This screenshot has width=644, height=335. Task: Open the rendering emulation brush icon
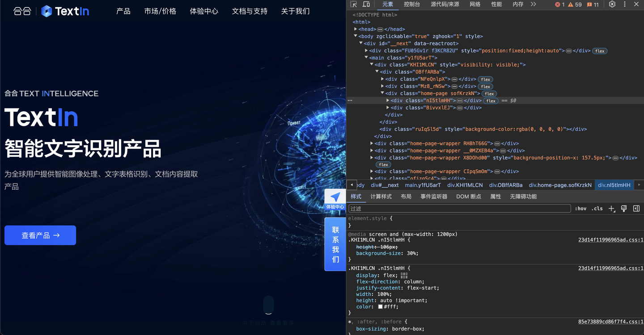coord(624,209)
